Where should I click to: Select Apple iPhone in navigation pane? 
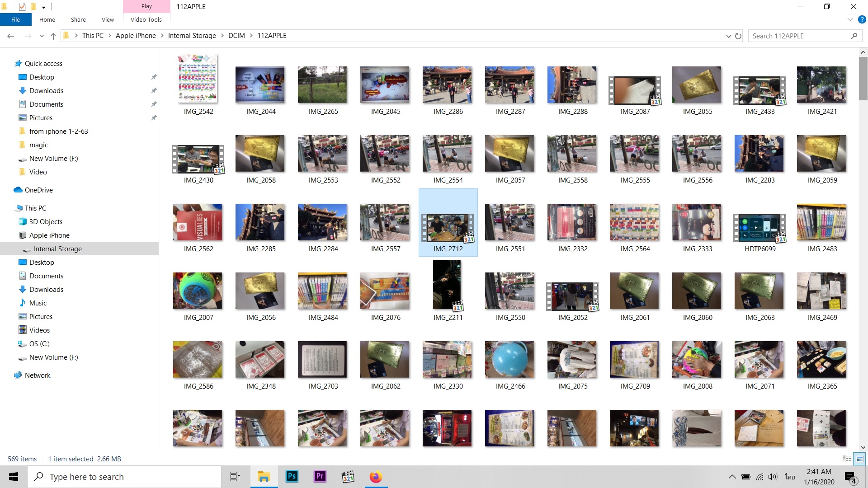[49, 235]
